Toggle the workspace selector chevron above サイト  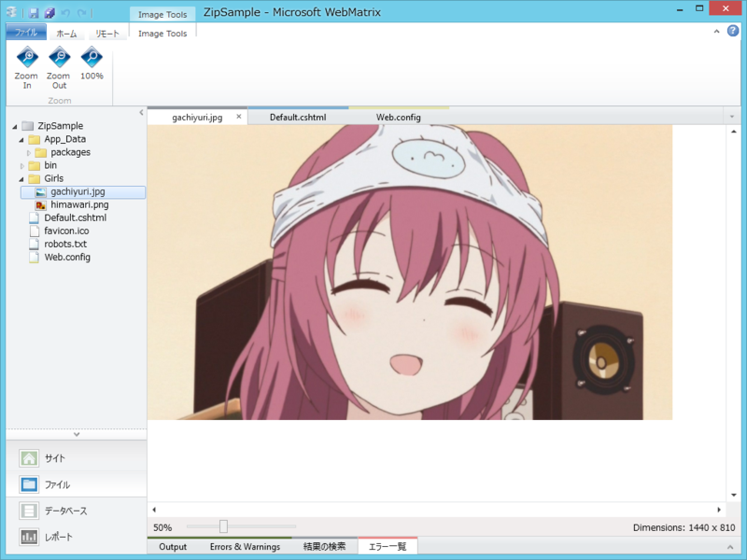[77, 434]
